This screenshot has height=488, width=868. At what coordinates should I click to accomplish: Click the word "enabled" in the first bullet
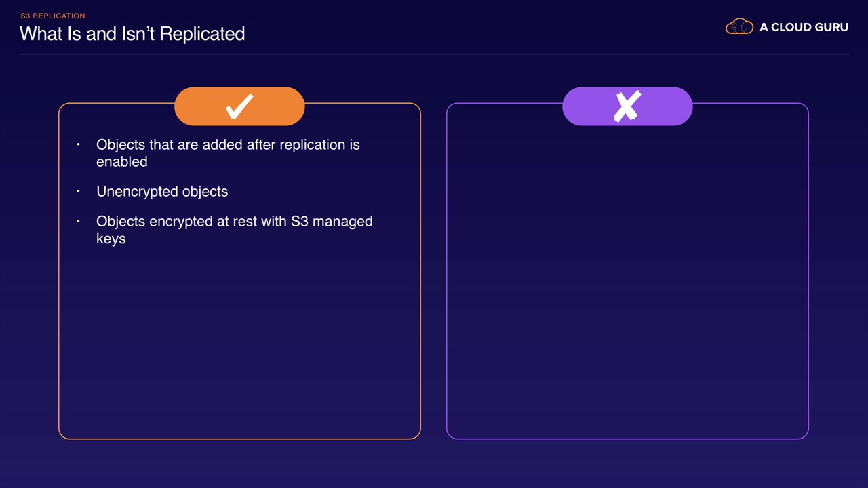[122, 162]
